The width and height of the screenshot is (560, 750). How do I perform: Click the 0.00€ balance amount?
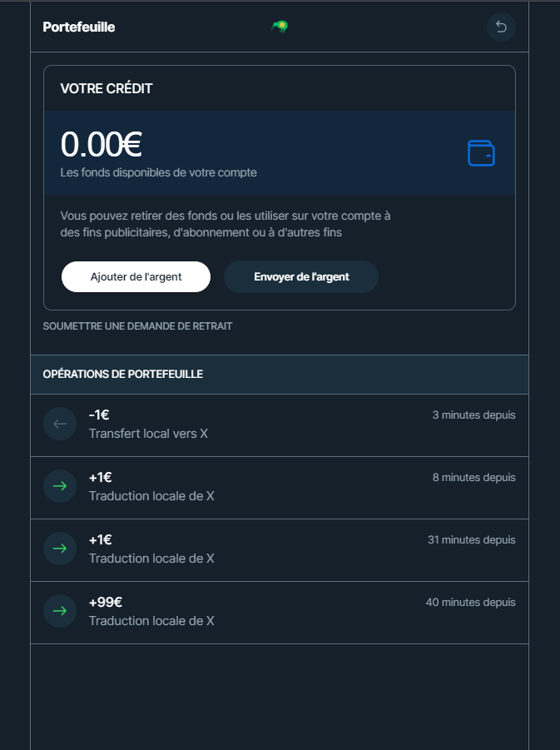coord(102,144)
